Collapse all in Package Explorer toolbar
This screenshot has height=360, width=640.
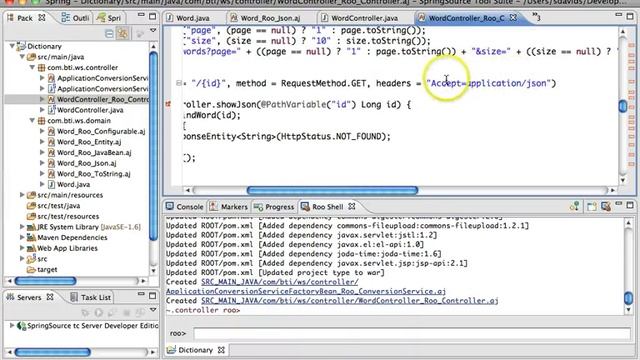(109, 33)
